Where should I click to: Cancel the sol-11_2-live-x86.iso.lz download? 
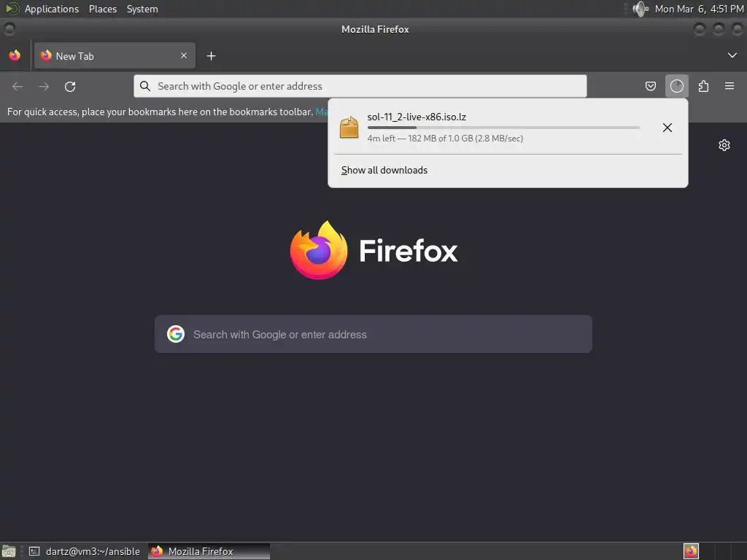click(667, 128)
